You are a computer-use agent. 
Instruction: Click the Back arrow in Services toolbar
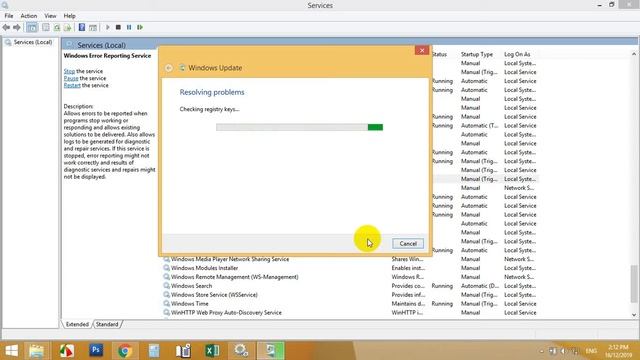pos(6,27)
